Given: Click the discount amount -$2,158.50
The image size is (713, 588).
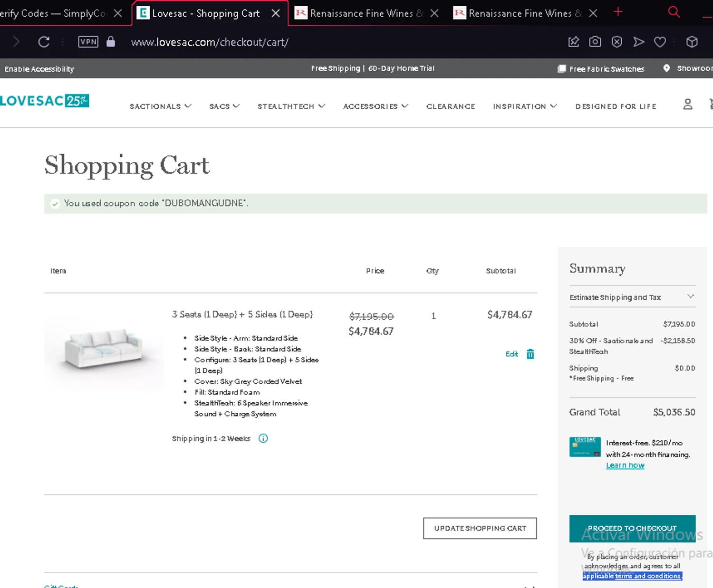Looking at the screenshot, I should 678,341.
